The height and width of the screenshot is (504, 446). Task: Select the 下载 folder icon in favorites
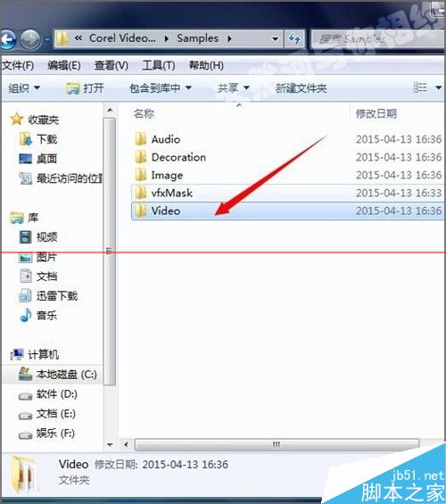click(26, 139)
